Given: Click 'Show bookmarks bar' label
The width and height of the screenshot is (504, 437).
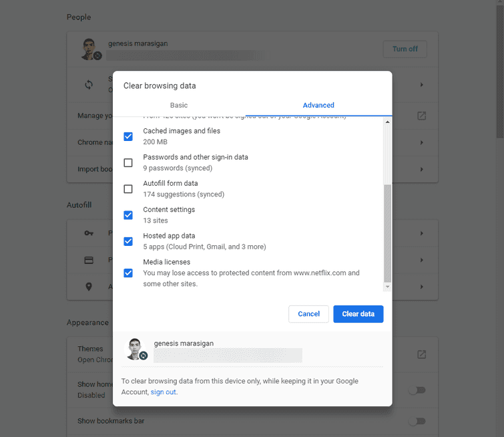Looking at the screenshot, I should tap(111, 421).
